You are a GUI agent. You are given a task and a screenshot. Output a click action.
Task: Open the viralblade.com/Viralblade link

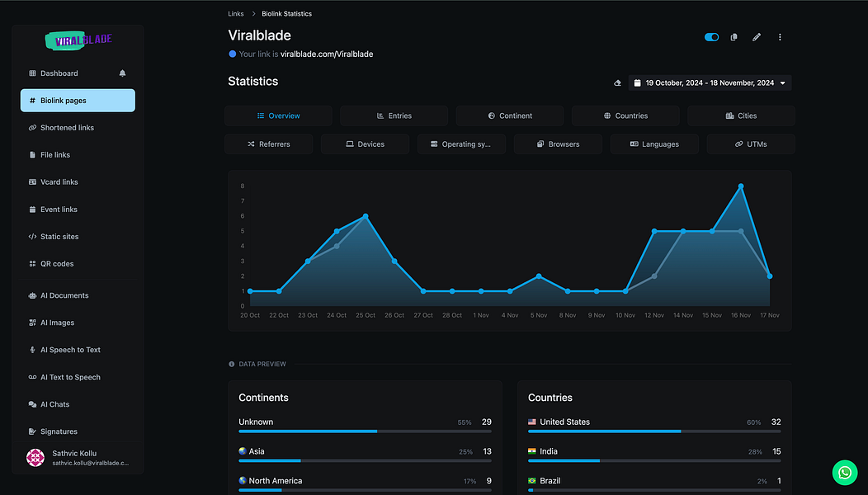click(x=327, y=54)
